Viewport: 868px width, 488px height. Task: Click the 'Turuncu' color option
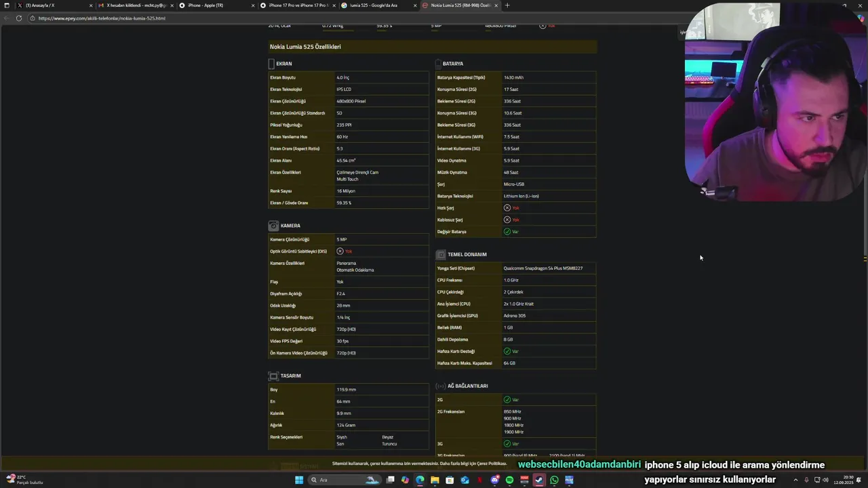389,444
